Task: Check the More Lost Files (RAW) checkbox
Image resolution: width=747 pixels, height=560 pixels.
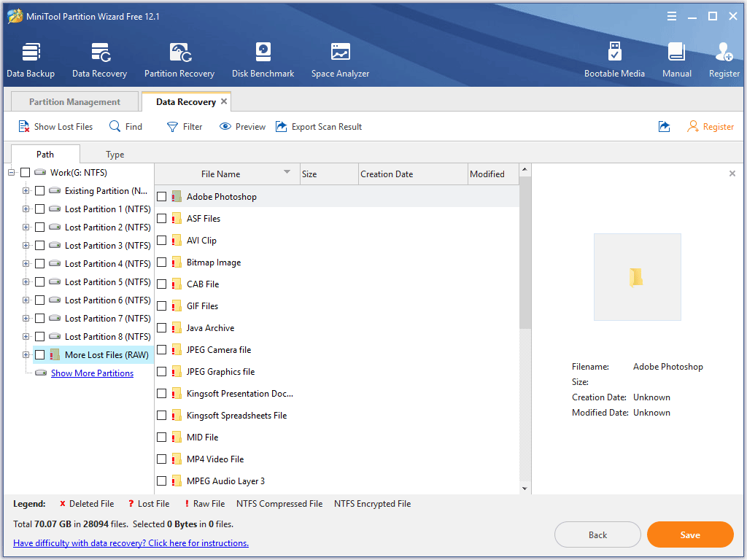Action: coord(40,355)
